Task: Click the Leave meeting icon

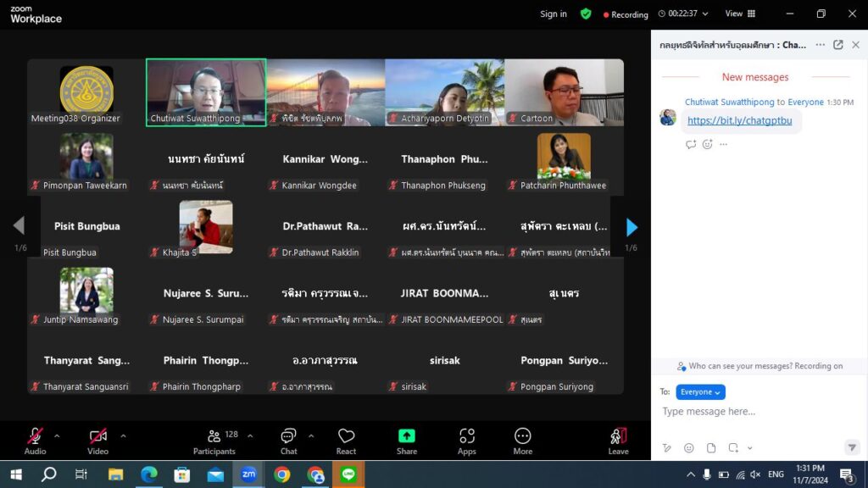Action: click(618, 437)
